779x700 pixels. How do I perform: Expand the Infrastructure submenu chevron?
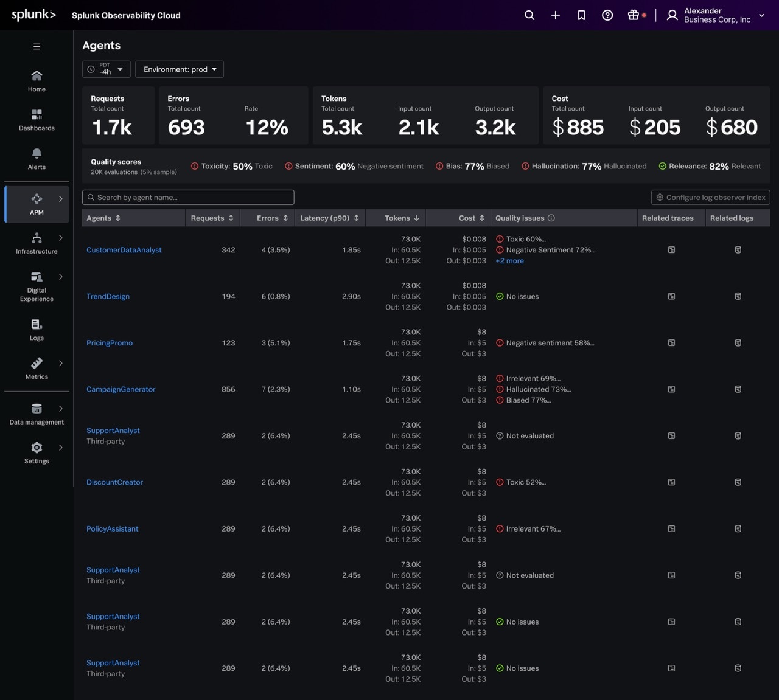[x=61, y=238]
